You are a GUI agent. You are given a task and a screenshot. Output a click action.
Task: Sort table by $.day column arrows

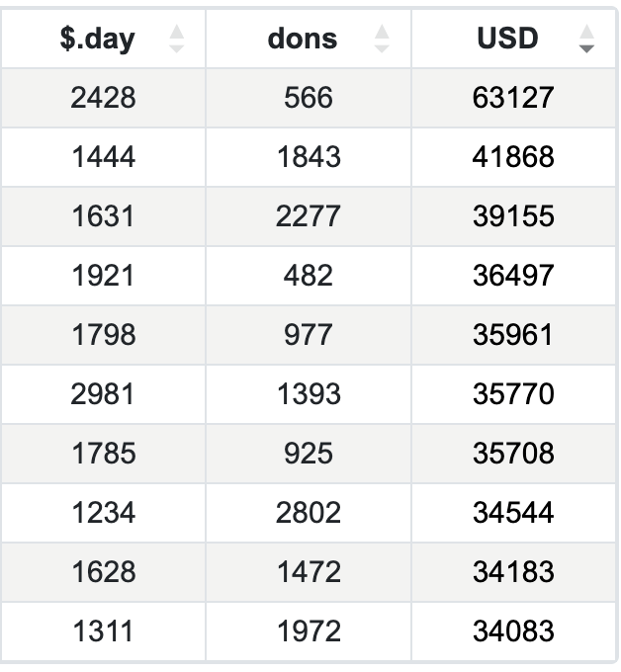pyautogui.click(x=176, y=39)
